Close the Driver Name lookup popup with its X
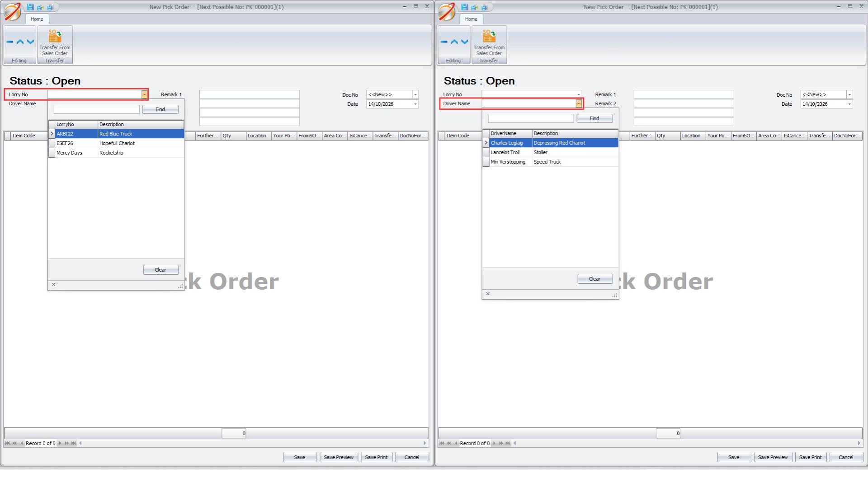 488,294
